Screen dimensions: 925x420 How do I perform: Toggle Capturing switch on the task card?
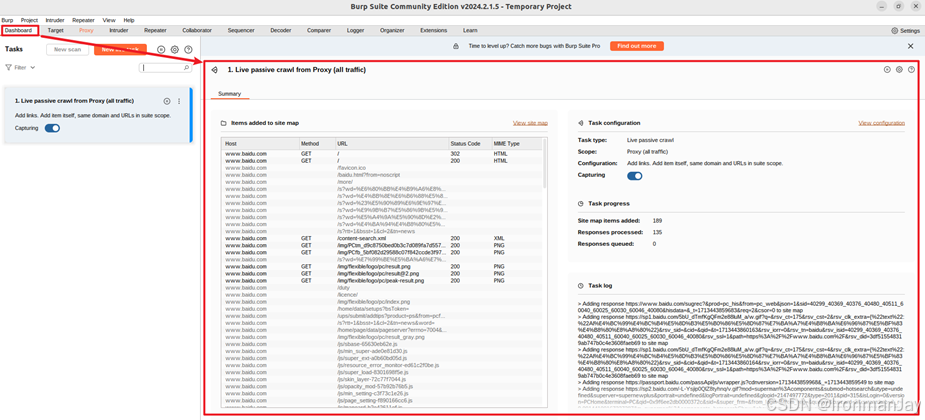[x=53, y=128]
